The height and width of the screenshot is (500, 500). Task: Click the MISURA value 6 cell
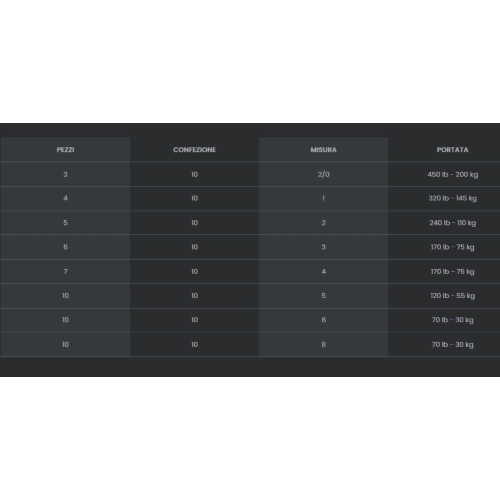click(x=323, y=320)
